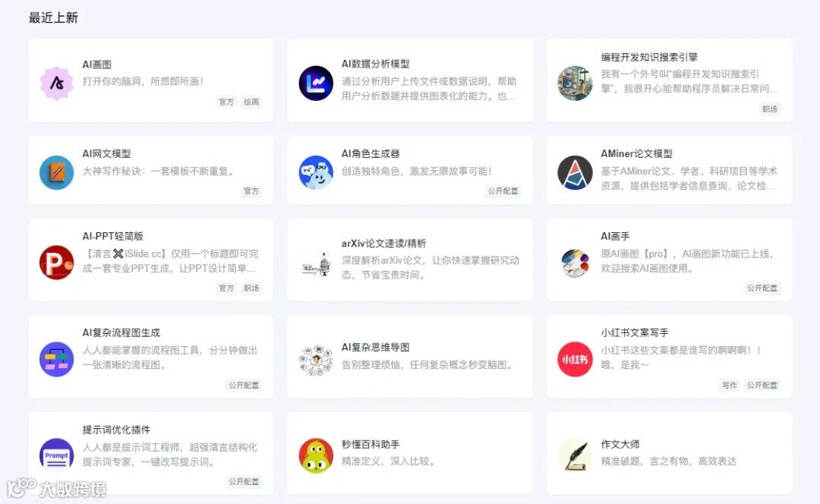Open the AI画图 pink flower icon

[x=56, y=83]
